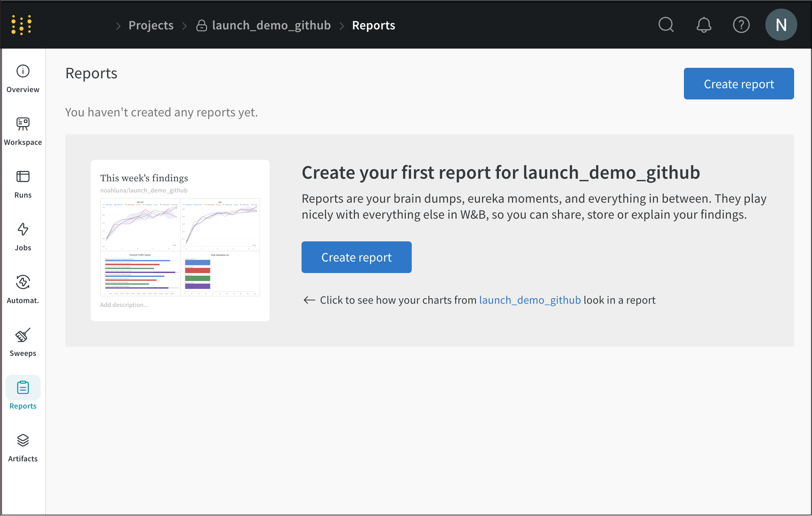812x516 pixels.
Task: Click the W&B logo in the top left
Action: (22, 24)
